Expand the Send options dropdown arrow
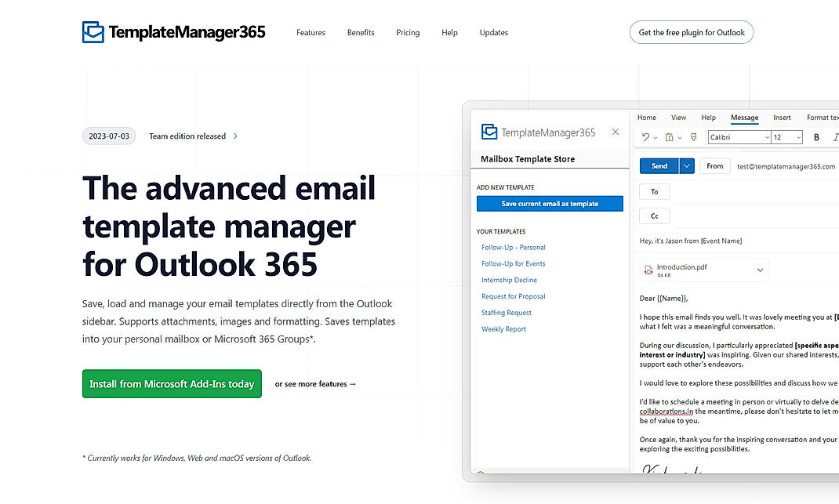This screenshot has width=839, height=504. pos(687,166)
